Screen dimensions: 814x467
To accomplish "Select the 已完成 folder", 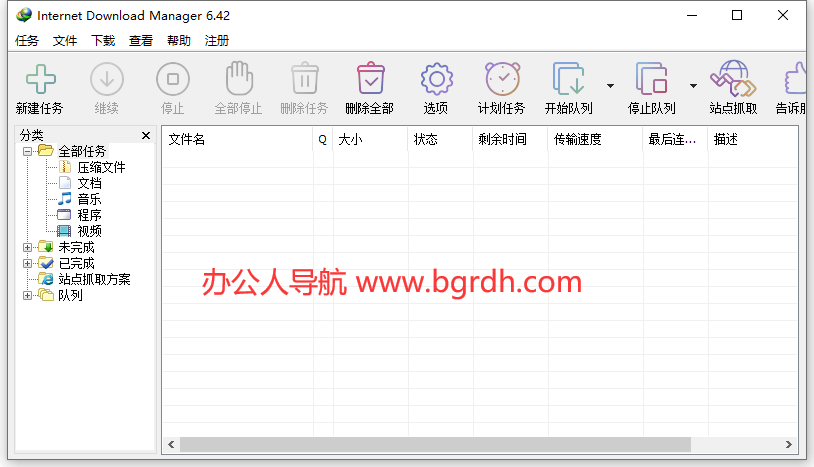I will (76, 264).
